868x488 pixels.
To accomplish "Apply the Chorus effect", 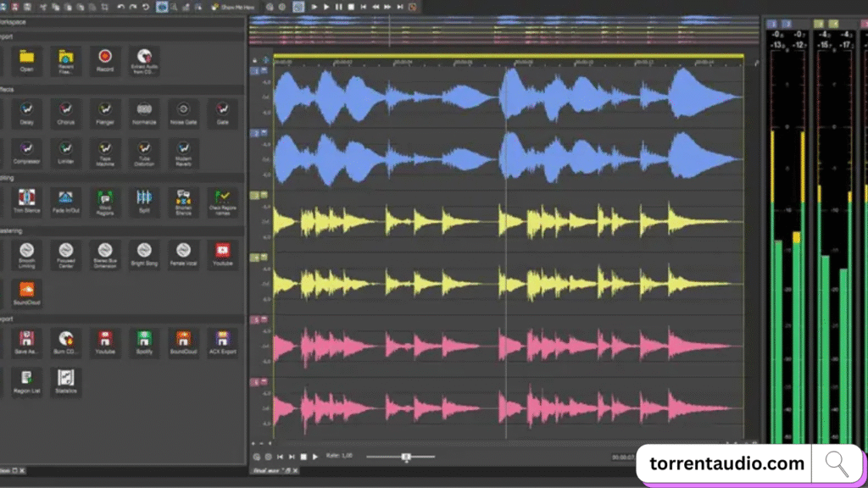I will [66, 111].
